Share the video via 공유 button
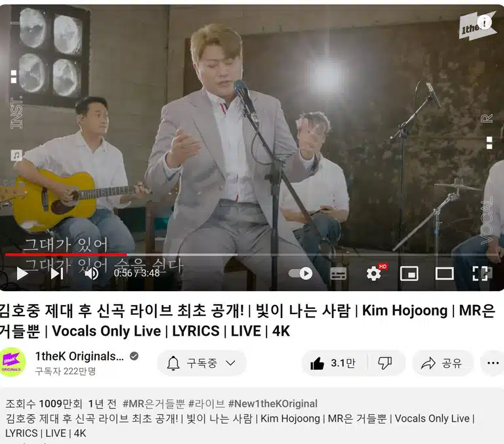 pyautogui.click(x=442, y=363)
